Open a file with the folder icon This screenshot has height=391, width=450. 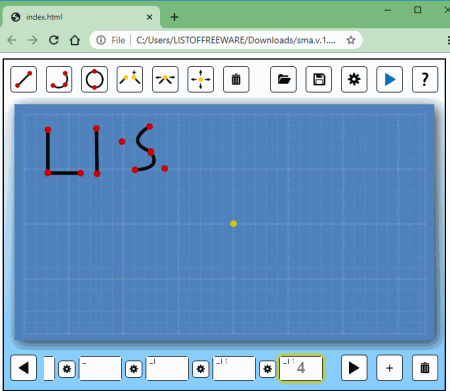[283, 79]
